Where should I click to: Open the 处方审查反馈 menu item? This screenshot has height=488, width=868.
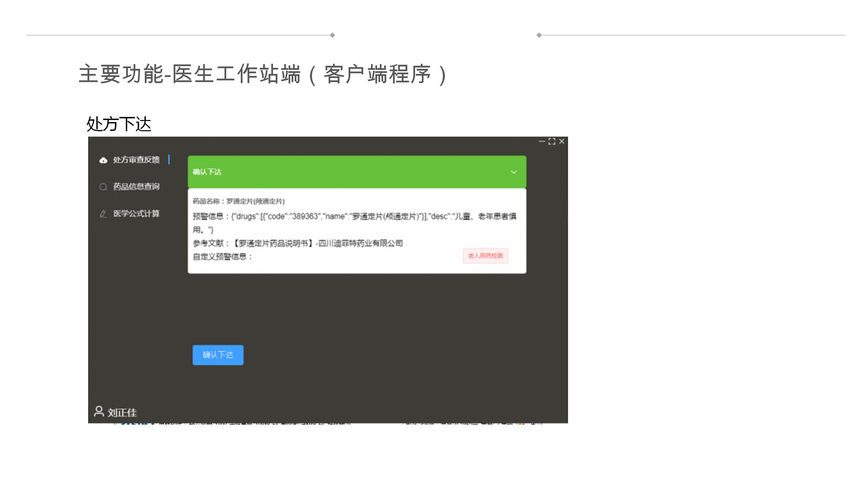136,160
